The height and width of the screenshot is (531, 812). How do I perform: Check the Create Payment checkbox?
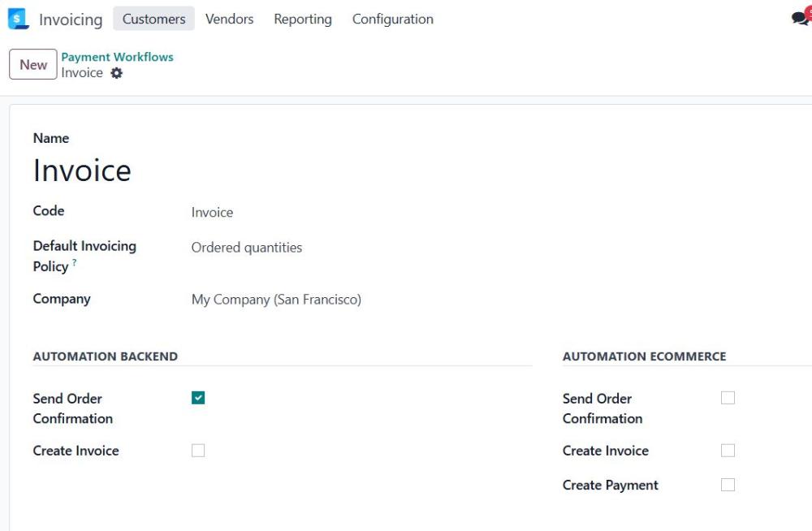[728, 485]
